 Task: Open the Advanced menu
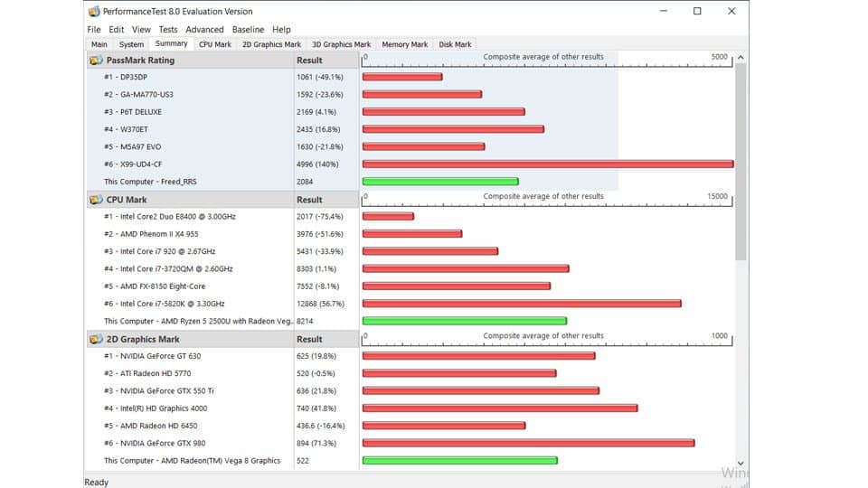[204, 30]
